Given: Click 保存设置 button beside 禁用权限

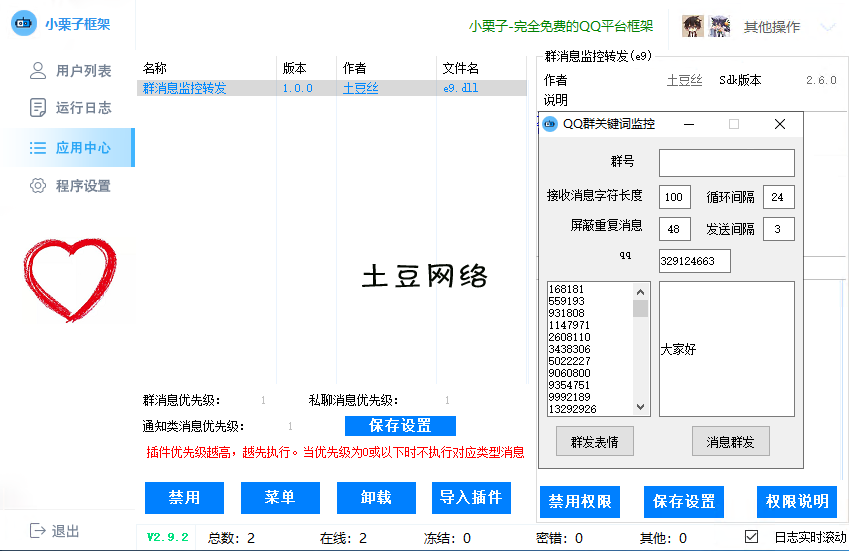Looking at the screenshot, I should tap(684, 502).
